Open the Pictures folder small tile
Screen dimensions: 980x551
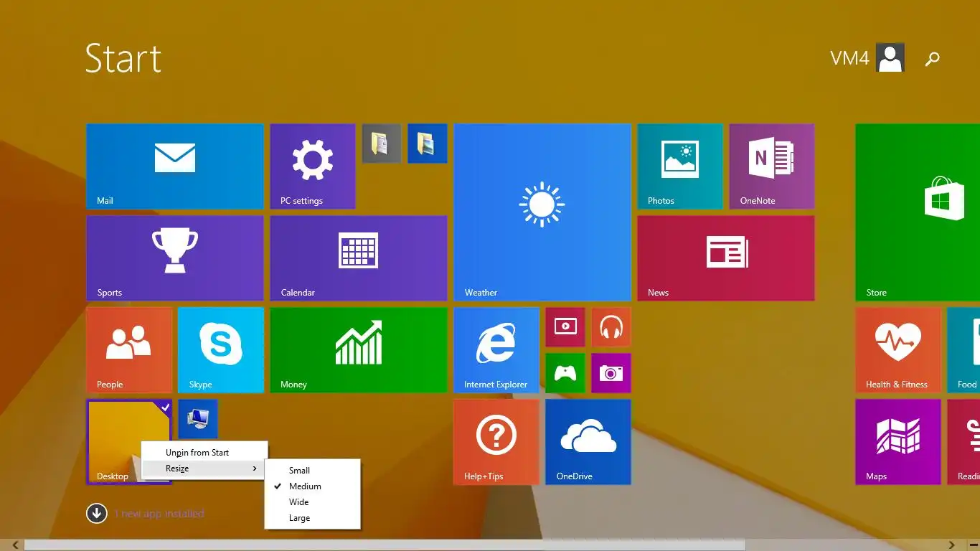click(x=428, y=143)
